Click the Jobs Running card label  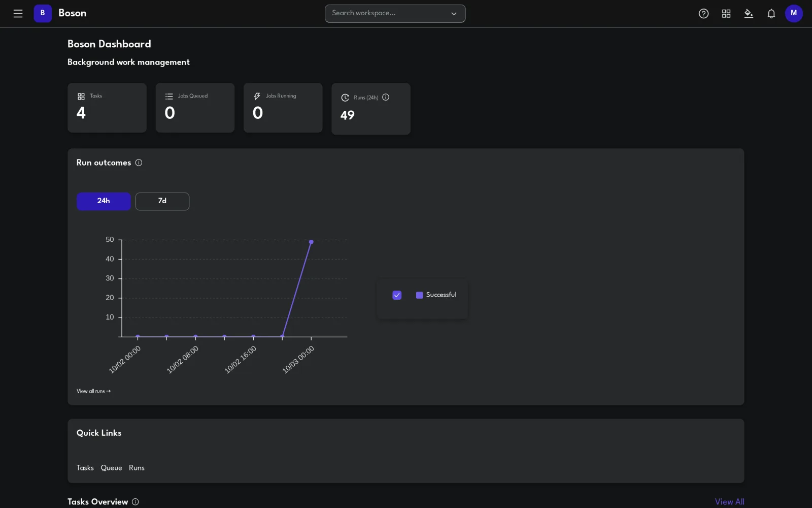[x=281, y=96]
